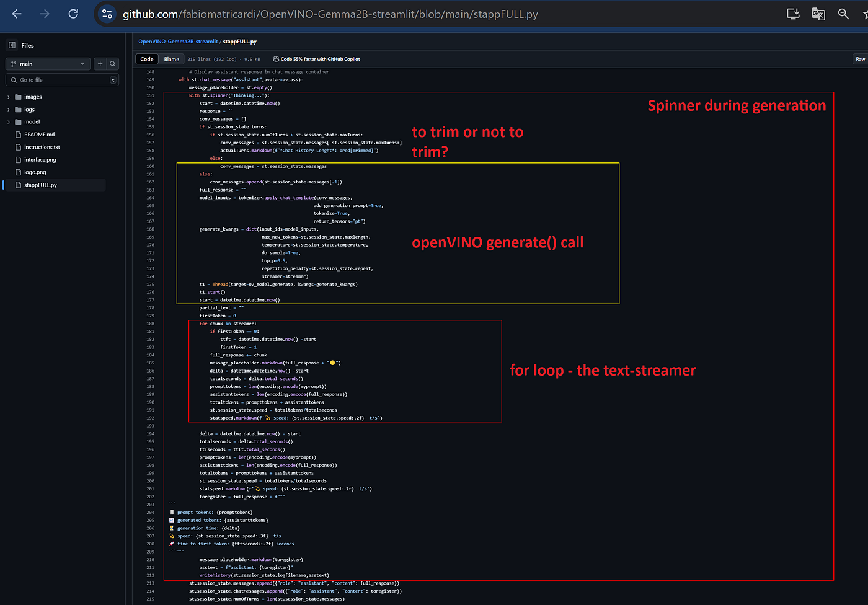This screenshot has width=868, height=605.
Task: Switch to the Code tab
Action: pyautogui.click(x=147, y=60)
